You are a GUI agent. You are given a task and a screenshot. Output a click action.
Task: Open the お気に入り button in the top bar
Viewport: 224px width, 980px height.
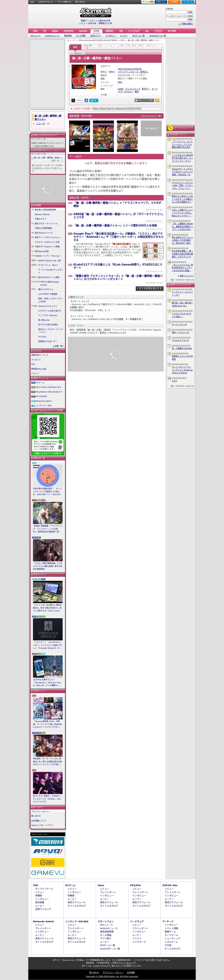(x=160, y=2)
